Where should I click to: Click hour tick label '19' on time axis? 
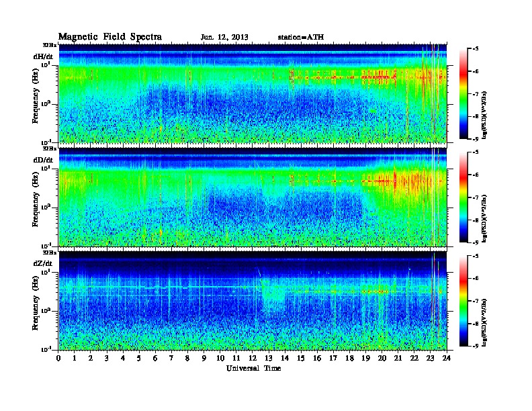(365, 359)
